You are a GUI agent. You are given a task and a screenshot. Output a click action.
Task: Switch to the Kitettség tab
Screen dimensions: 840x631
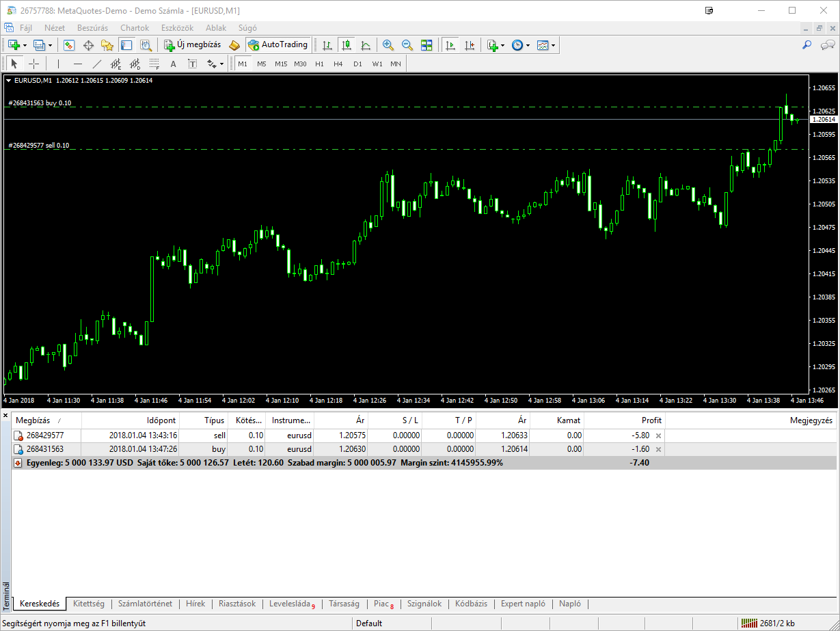coord(89,604)
